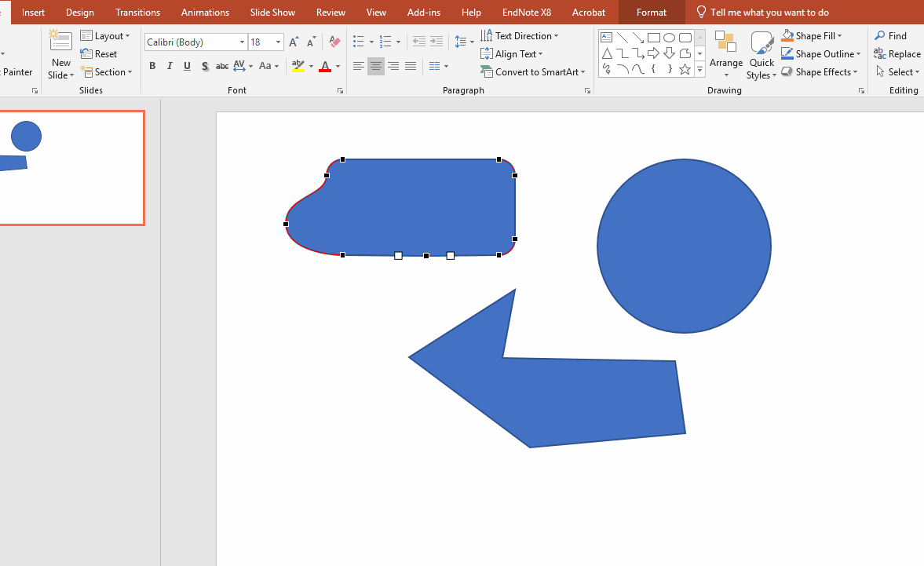This screenshot has height=566, width=924.
Task: Insert a rectangle shape from the gallery
Action: (653, 37)
